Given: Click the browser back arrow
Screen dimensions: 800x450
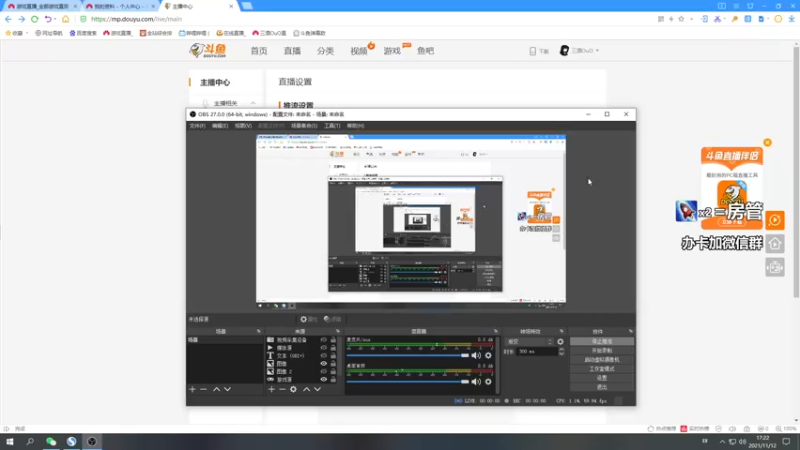Looking at the screenshot, I should [8, 19].
